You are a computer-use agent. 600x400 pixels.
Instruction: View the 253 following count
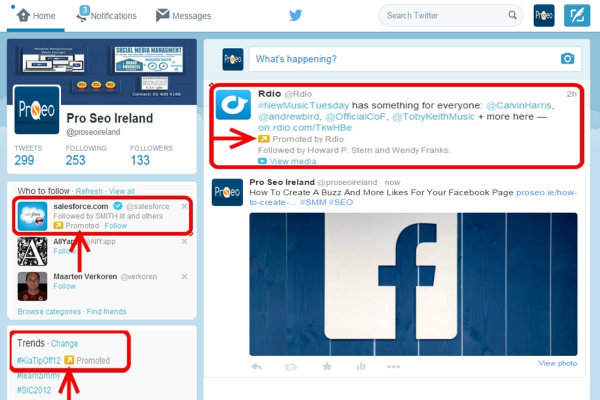(75, 160)
